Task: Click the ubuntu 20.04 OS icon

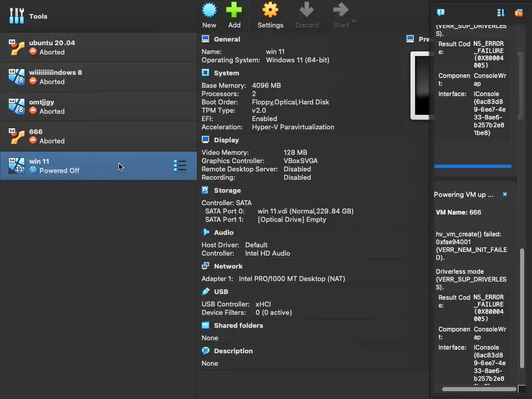Action: (x=16, y=47)
